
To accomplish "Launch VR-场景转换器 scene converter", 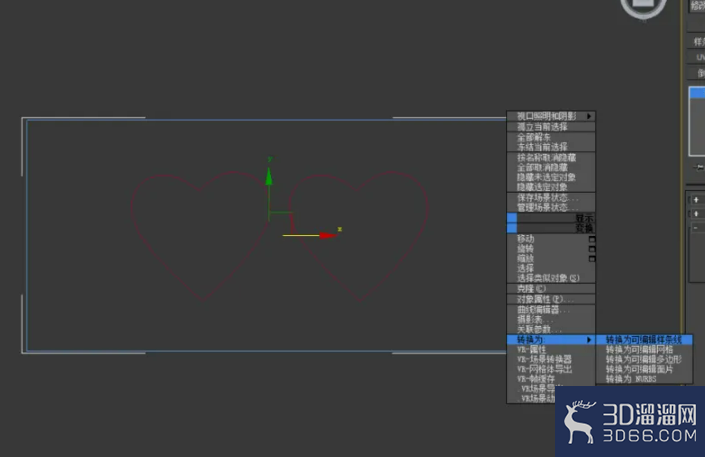I will 551,359.
